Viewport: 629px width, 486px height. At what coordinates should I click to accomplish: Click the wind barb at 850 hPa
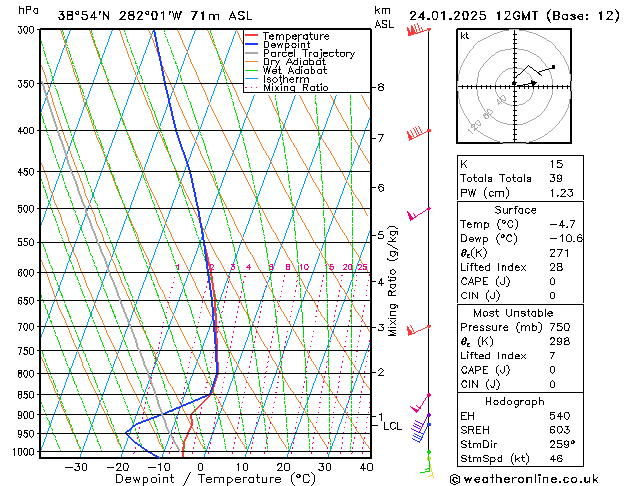[x=420, y=403]
